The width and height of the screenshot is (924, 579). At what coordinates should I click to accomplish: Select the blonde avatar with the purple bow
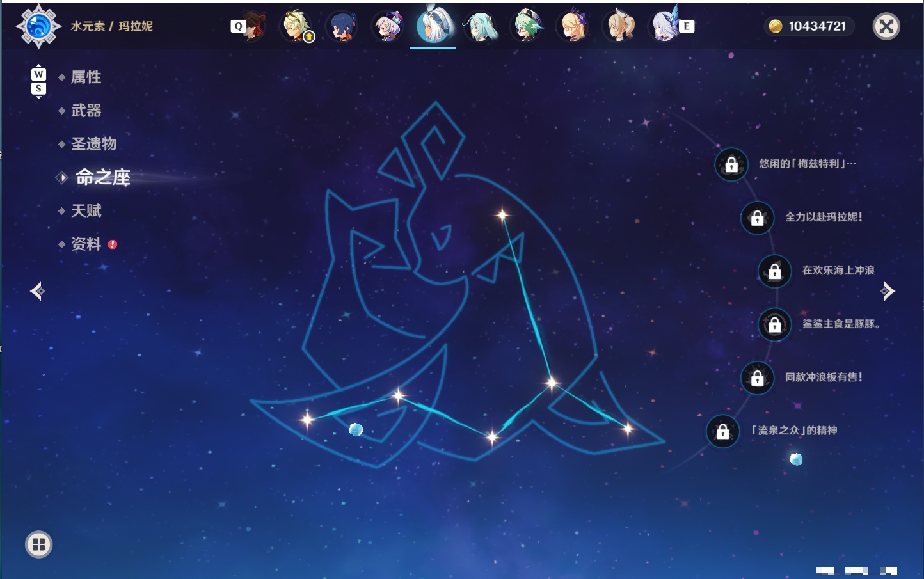(573, 26)
